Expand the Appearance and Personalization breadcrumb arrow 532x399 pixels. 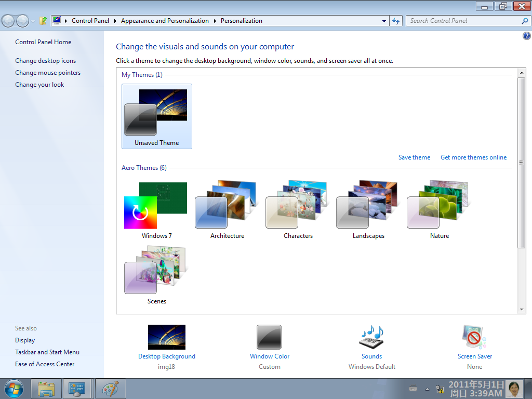pos(215,21)
